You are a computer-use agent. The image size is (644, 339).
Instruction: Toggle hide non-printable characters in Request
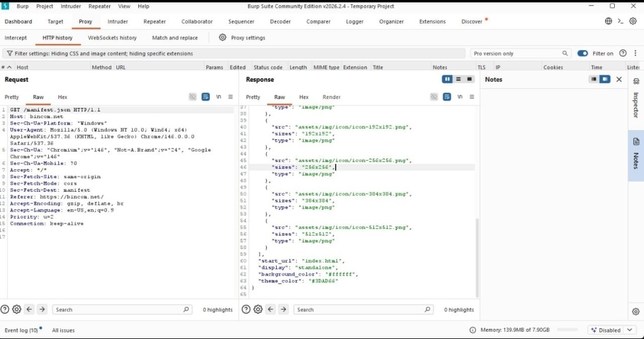193,97
